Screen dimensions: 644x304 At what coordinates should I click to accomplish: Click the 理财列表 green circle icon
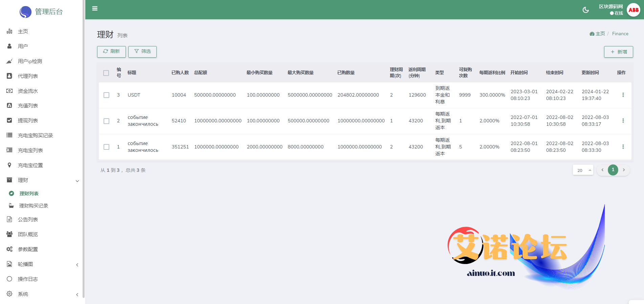(x=12, y=194)
